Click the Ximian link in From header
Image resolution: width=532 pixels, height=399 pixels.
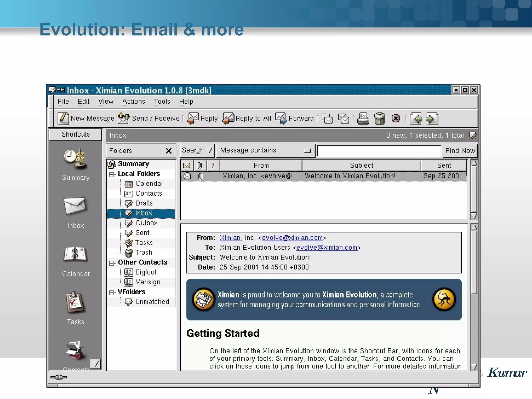pos(230,238)
